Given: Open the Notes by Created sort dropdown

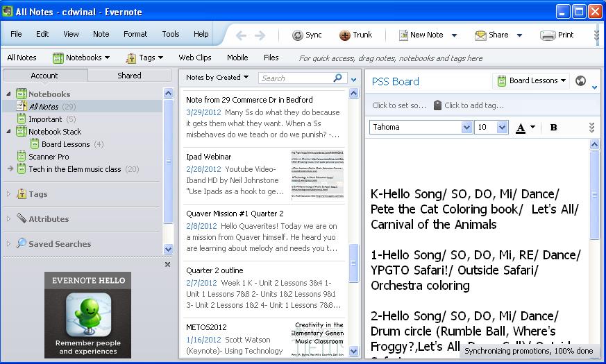Looking at the screenshot, I should click(x=217, y=78).
